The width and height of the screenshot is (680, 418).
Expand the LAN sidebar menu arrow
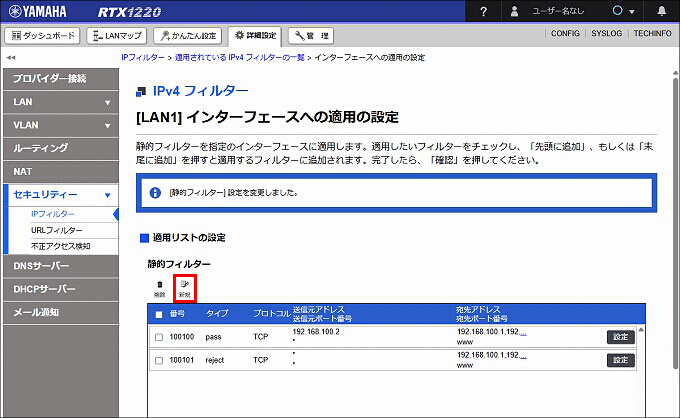pyautogui.click(x=108, y=103)
